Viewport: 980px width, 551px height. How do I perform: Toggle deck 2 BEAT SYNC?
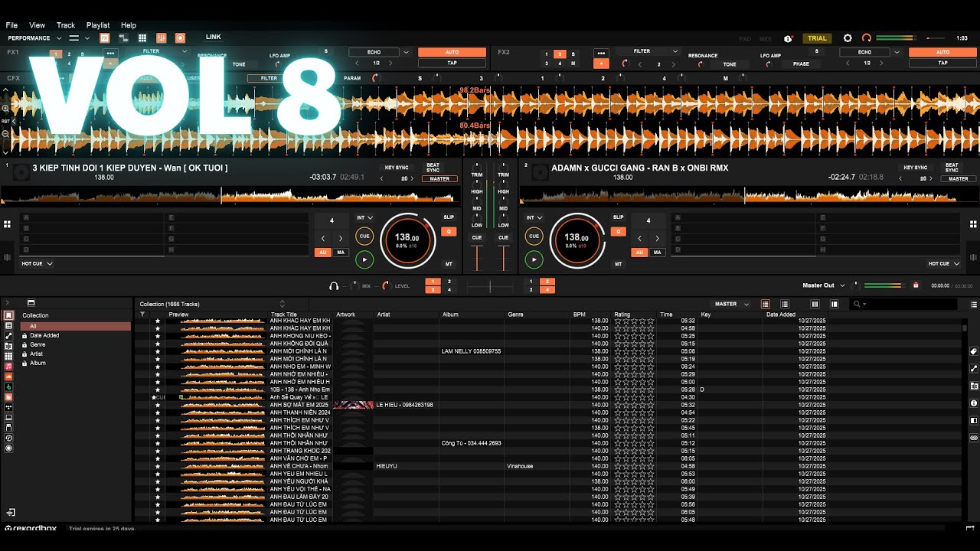[x=952, y=168]
